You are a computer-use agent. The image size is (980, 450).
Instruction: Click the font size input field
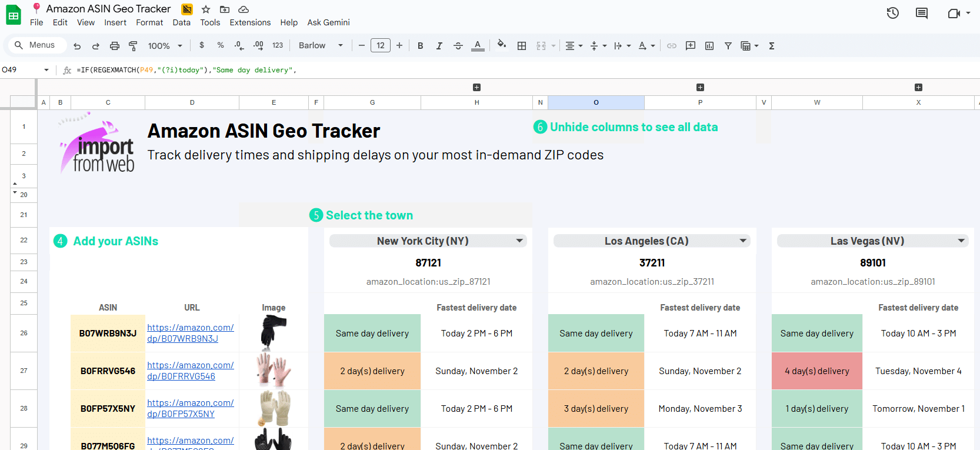[381, 46]
